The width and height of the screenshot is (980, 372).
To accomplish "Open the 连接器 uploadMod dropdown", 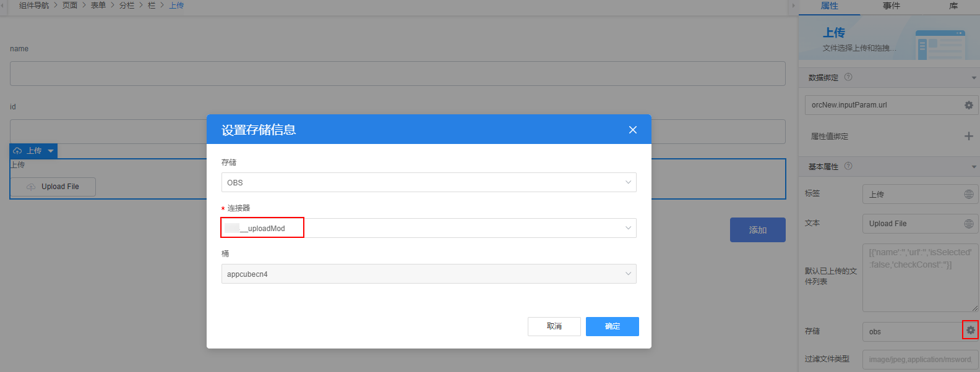I will (x=429, y=228).
